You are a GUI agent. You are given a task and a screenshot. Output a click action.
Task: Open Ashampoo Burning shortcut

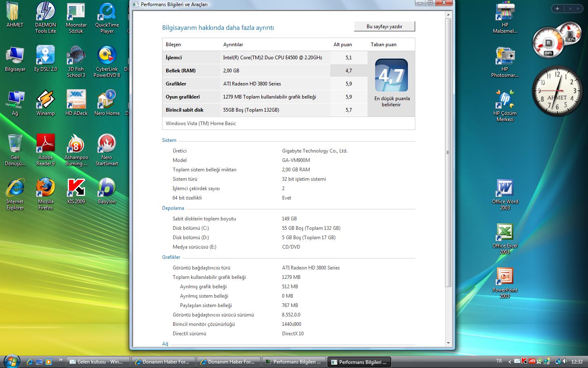coord(76,150)
